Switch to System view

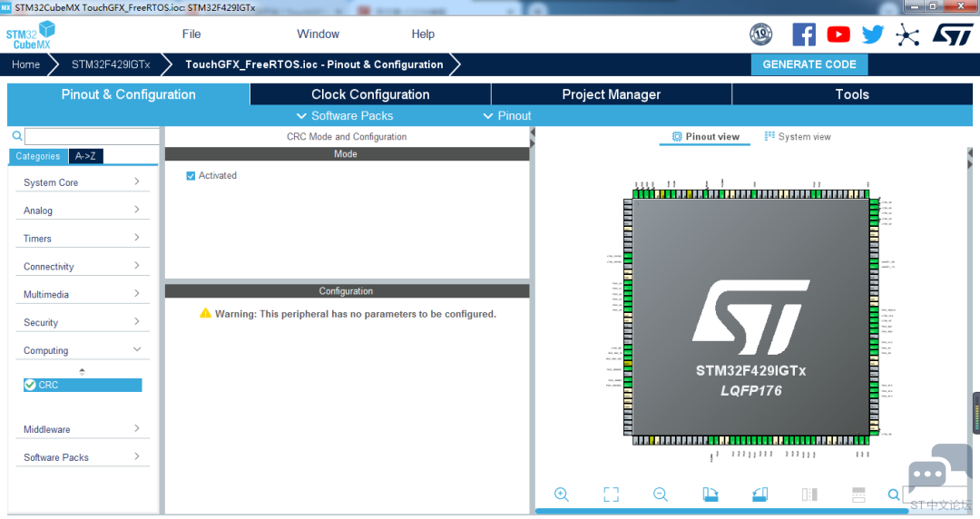pos(798,136)
